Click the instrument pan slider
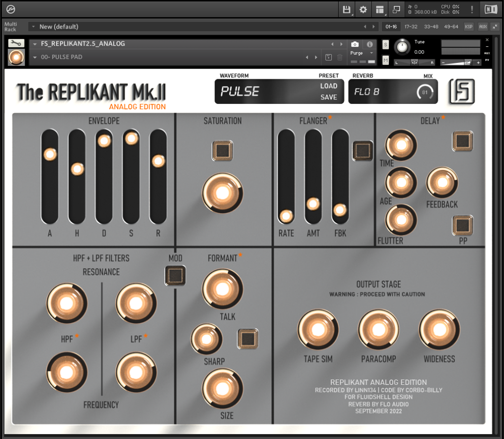504x439 pixels. tap(414, 63)
